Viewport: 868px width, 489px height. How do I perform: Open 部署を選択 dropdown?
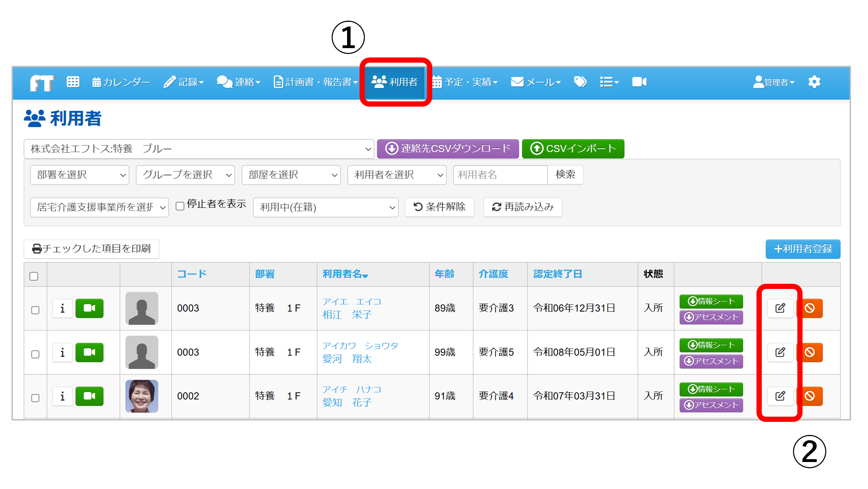[80, 175]
